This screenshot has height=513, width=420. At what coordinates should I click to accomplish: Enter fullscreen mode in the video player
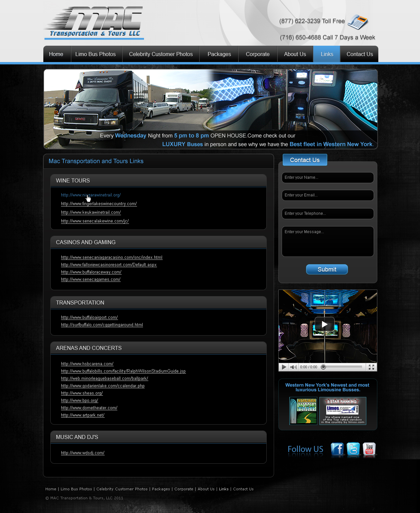[x=371, y=367]
